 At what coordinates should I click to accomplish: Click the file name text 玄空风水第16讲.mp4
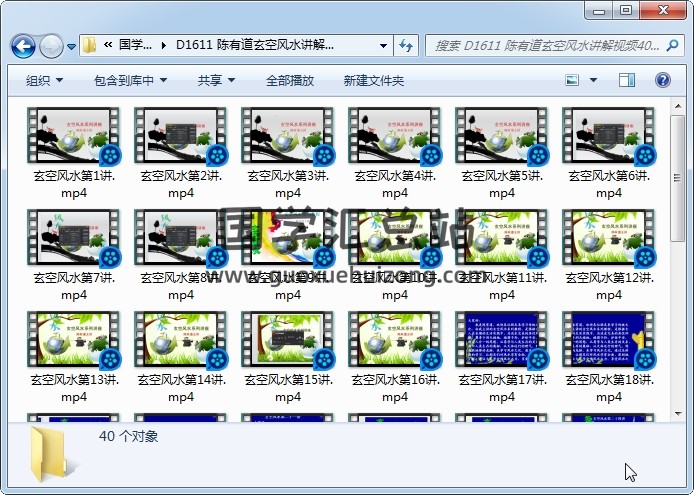pyautogui.click(x=395, y=388)
